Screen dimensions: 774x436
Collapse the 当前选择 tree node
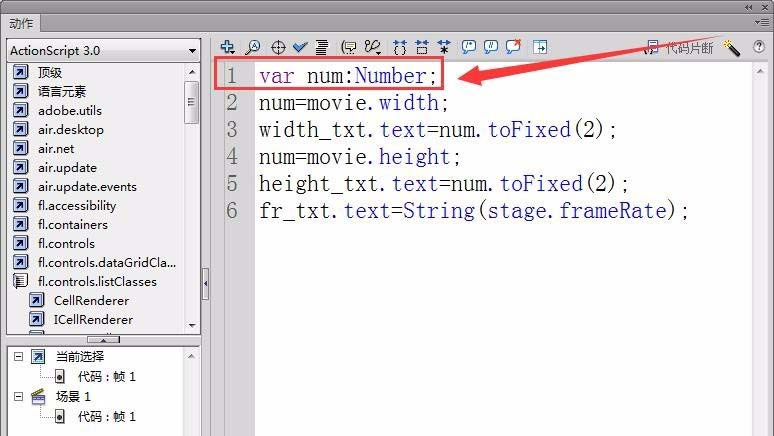18,356
